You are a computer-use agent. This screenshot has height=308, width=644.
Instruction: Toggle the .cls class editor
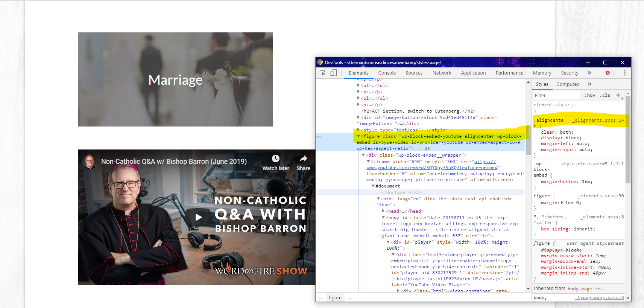tap(605, 95)
